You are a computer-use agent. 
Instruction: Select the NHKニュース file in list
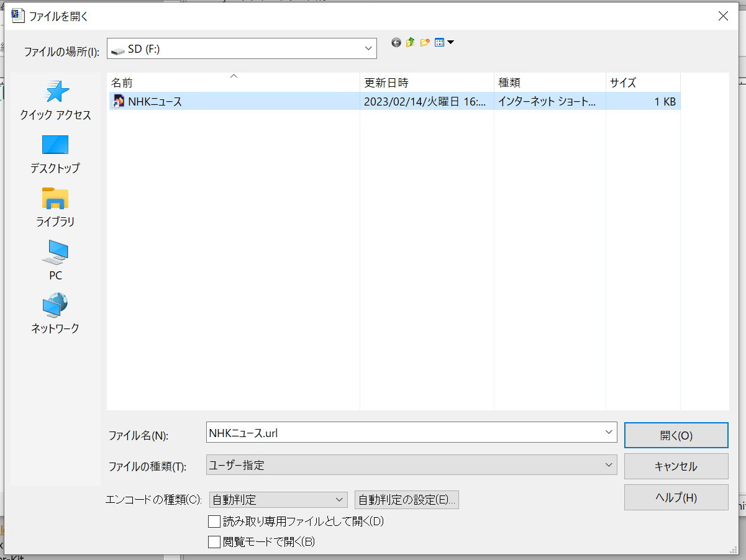155,101
